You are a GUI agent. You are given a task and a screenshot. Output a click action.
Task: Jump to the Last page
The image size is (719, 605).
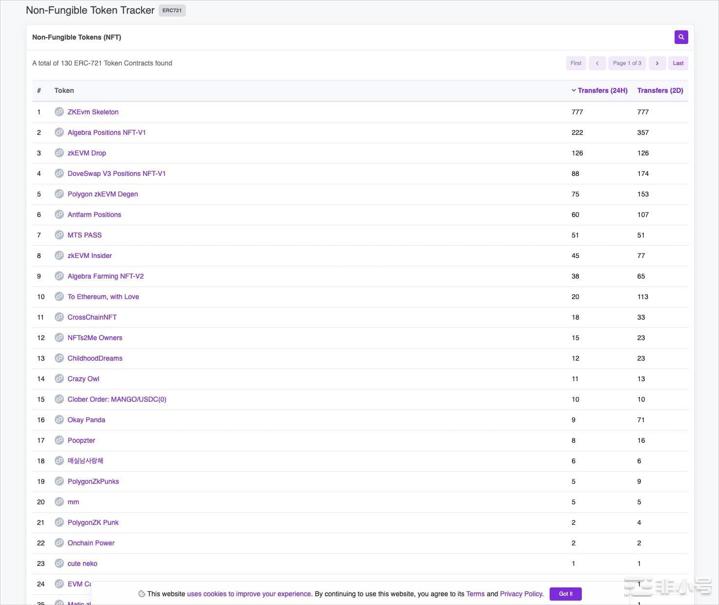click(678, 63)
